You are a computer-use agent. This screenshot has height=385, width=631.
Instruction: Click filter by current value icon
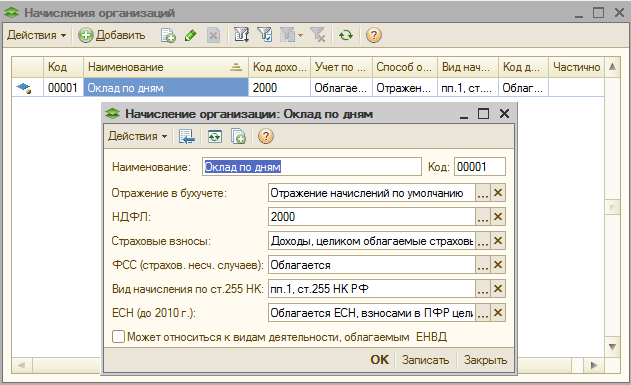(264, 35)
